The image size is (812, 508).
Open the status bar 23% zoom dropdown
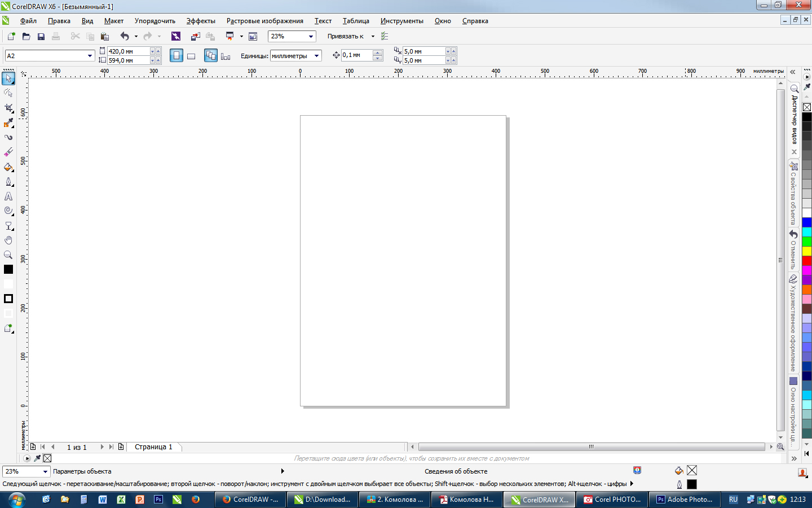[x=45, y=471]
